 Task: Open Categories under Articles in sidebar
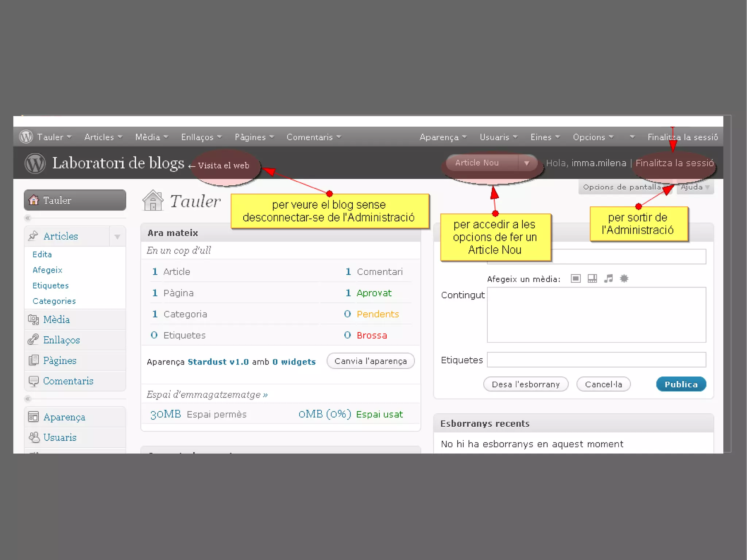click(54, 301)
